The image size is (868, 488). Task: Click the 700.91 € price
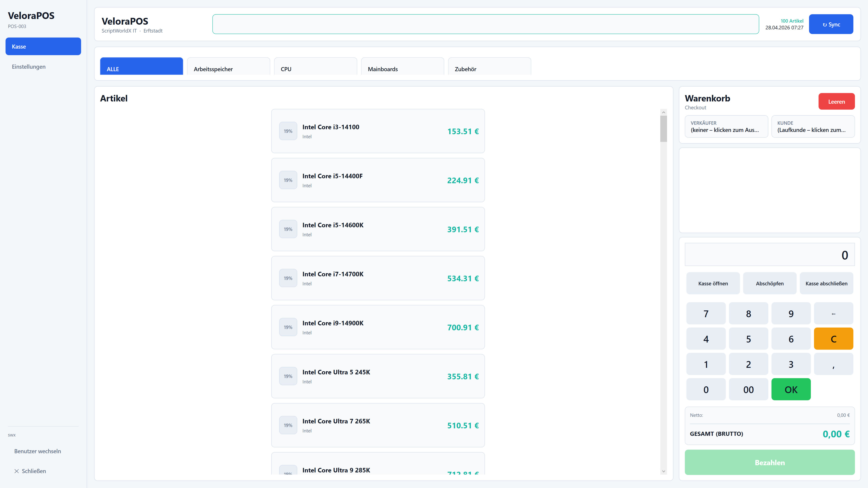463,327
